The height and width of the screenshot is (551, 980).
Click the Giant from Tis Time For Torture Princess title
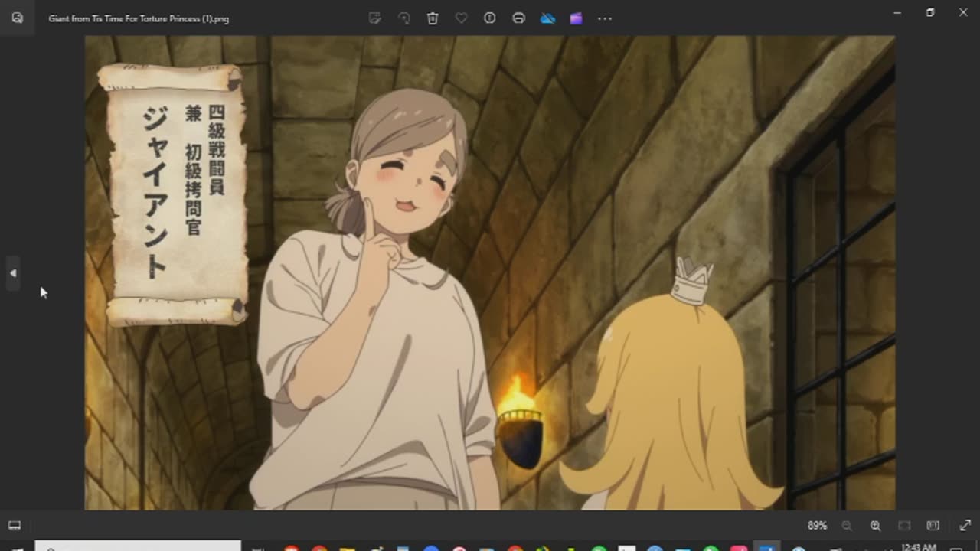coord(139,18)
